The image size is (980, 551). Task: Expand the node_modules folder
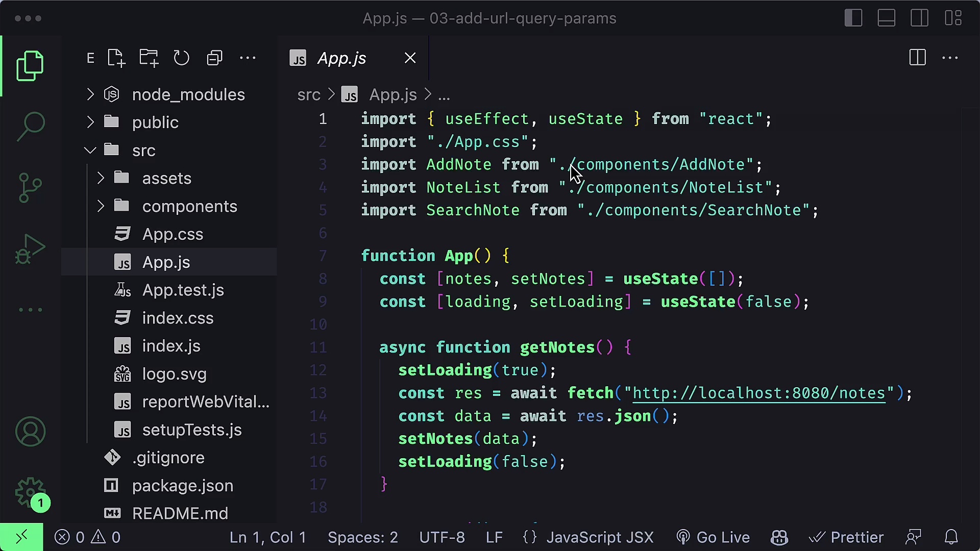click(x=188, y=94)
